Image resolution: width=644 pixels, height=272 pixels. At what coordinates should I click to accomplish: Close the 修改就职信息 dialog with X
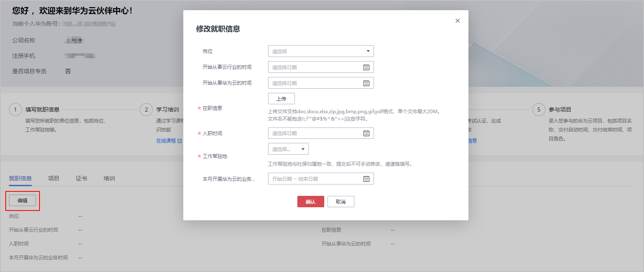tap(457, 21)
